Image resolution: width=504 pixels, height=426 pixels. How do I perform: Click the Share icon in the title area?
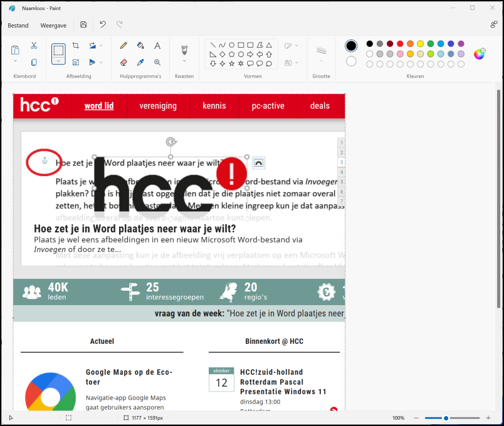[494, 24]
